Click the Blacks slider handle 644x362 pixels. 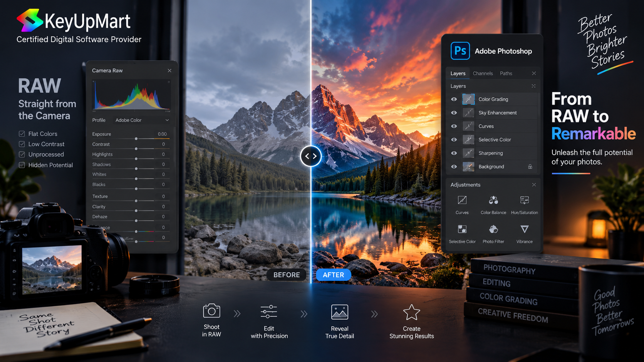(136, 189)
